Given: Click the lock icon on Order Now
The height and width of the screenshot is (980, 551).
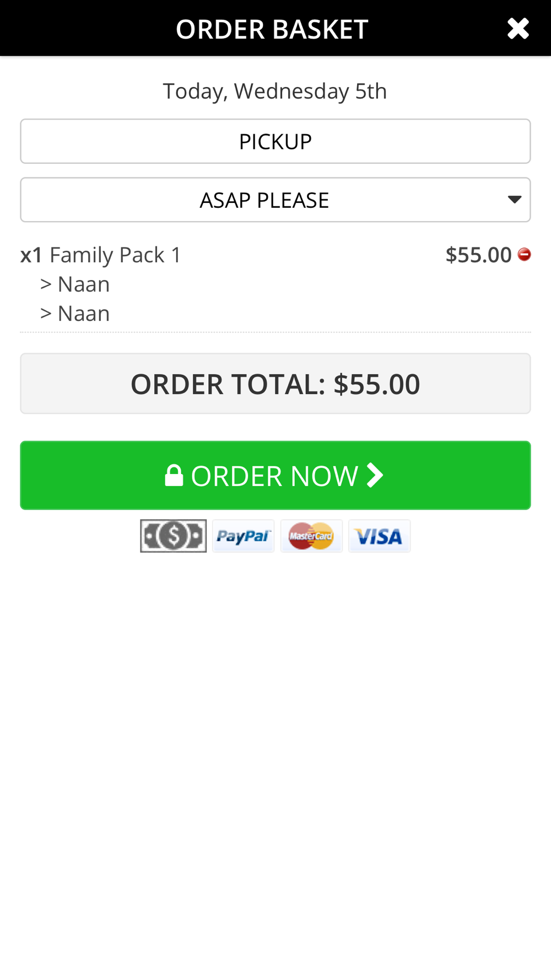Looking at the screenshot, I should 174,476.
